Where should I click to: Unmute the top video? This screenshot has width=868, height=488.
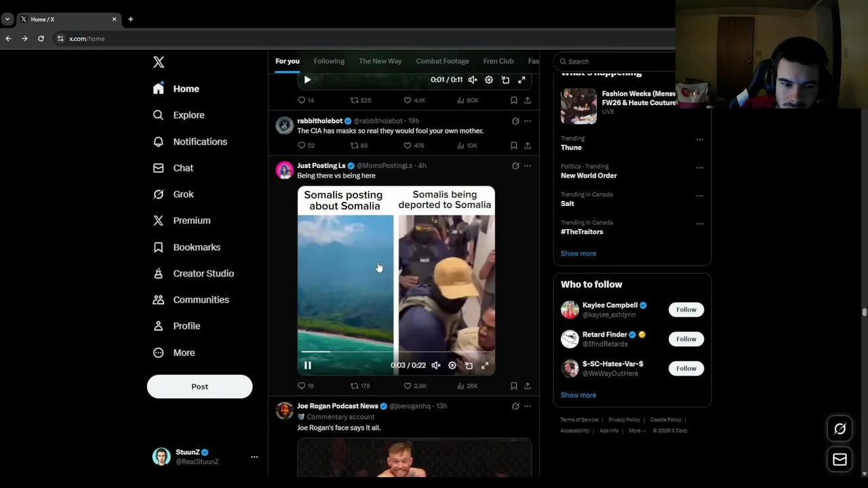point(473,80)
